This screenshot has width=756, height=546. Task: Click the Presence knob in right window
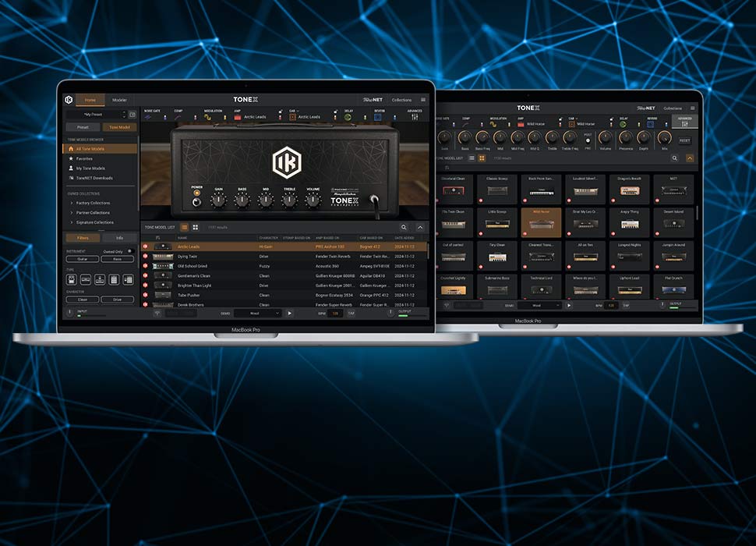click(x=626, y=138)
